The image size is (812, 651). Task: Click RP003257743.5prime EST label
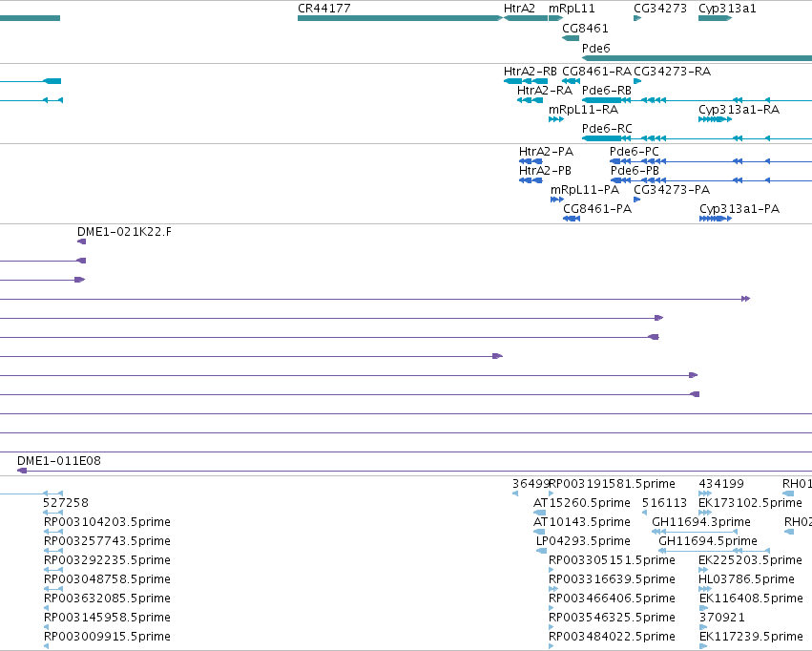[x=107, y=540]
